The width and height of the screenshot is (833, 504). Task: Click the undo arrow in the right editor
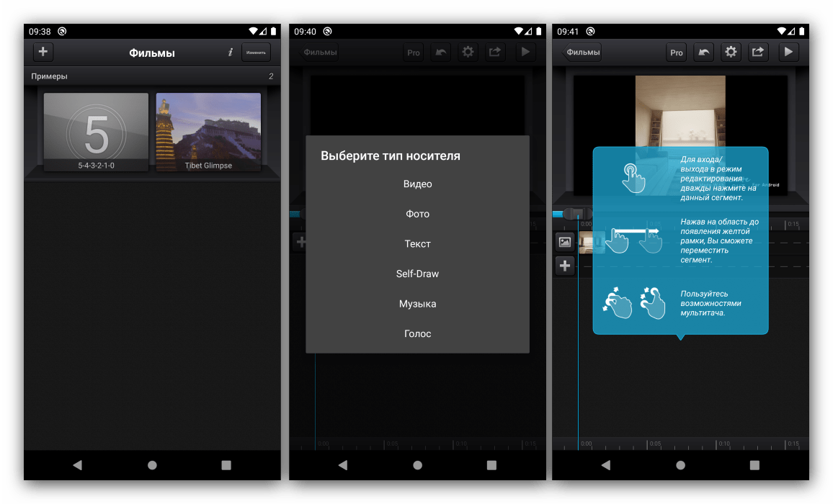click(x=703, y=53)
